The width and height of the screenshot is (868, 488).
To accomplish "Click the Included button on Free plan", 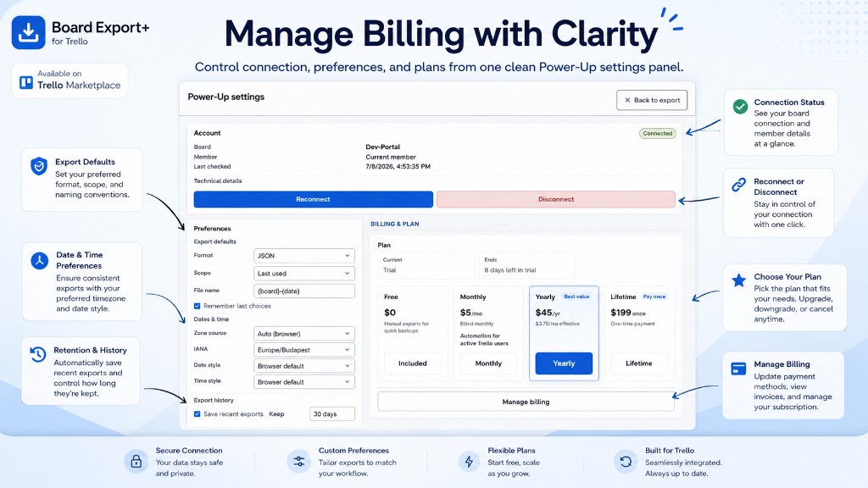I will 413,363.
